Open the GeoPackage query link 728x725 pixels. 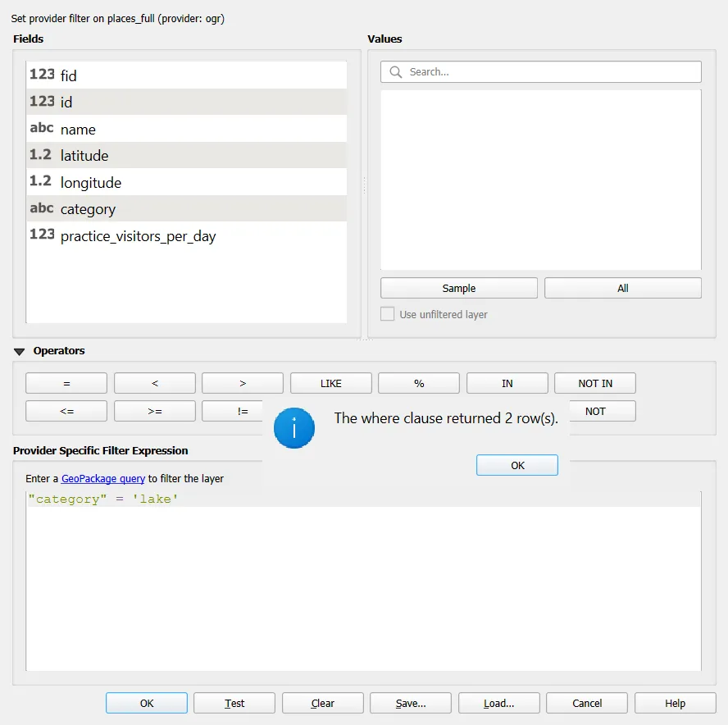pyautogui.click(x=103, y=478)
